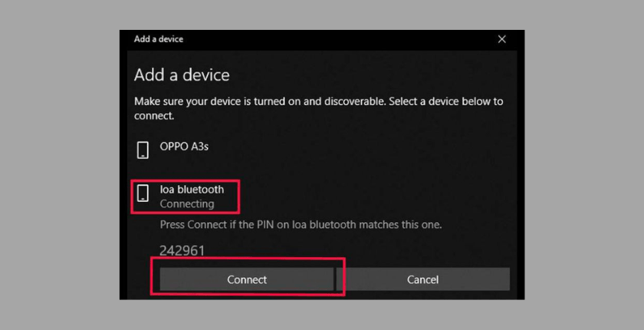644x330 pixels.
Task: Click the wrapped word "connect." ending the instructions
Action: (154, 116)
